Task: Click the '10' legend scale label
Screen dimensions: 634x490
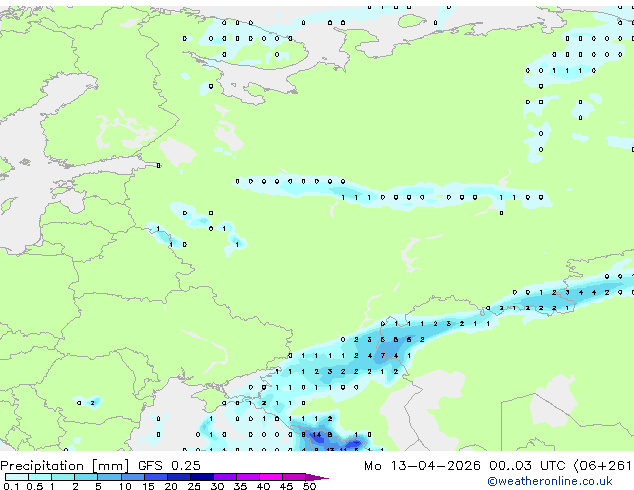Action: click(x=125, y=486)
